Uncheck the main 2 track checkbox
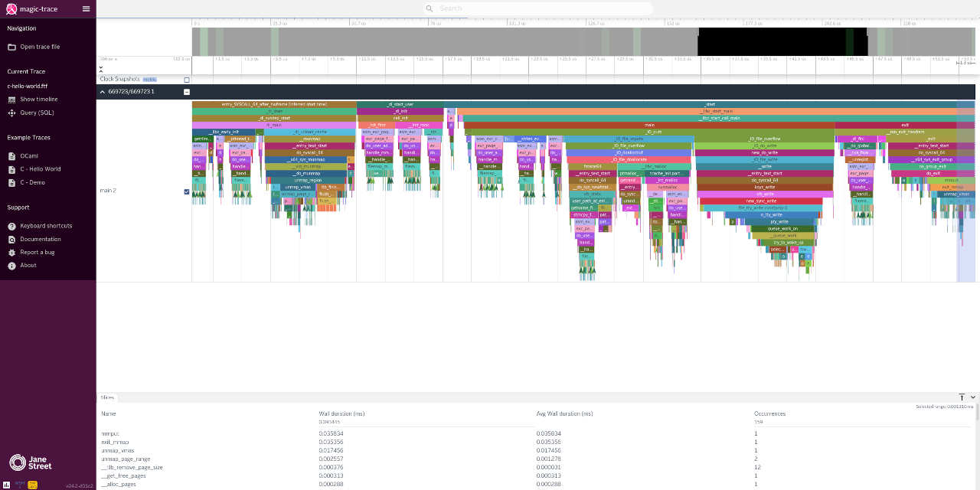The image size is (980, 490). click(x=187, y=191)
